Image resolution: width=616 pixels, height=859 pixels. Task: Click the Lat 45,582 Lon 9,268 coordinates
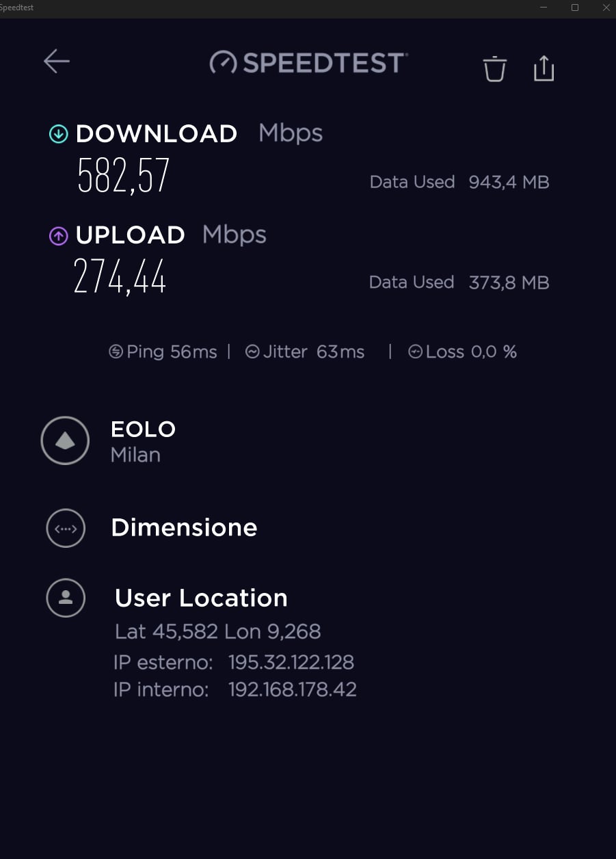click(218, 631)
